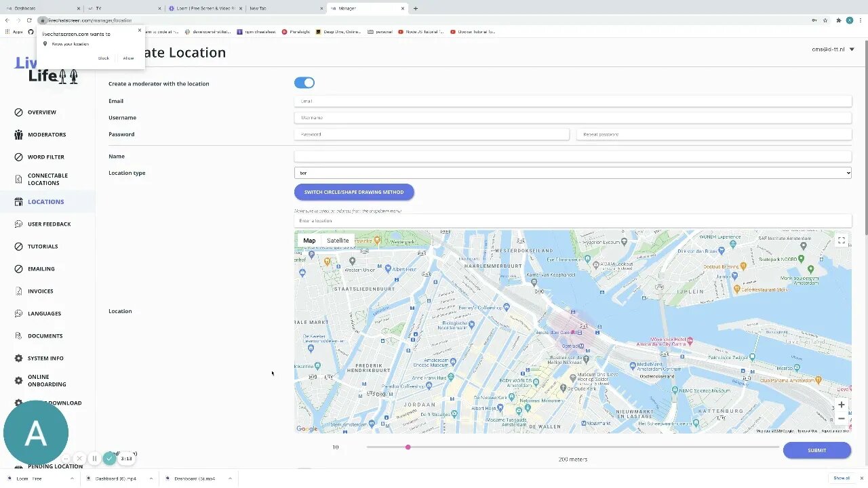
Task: Open the Apps bookmarks shortcut
Action: (14, 32)
